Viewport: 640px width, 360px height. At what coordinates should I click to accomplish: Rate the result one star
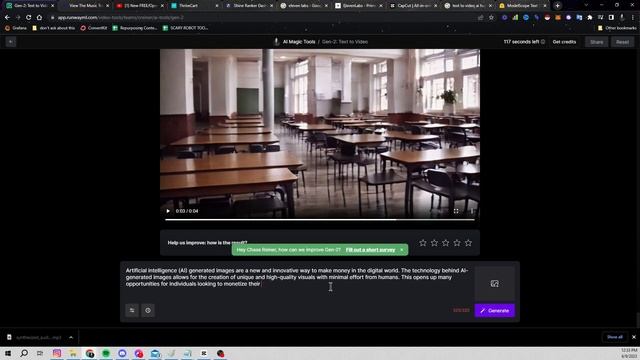423,243
